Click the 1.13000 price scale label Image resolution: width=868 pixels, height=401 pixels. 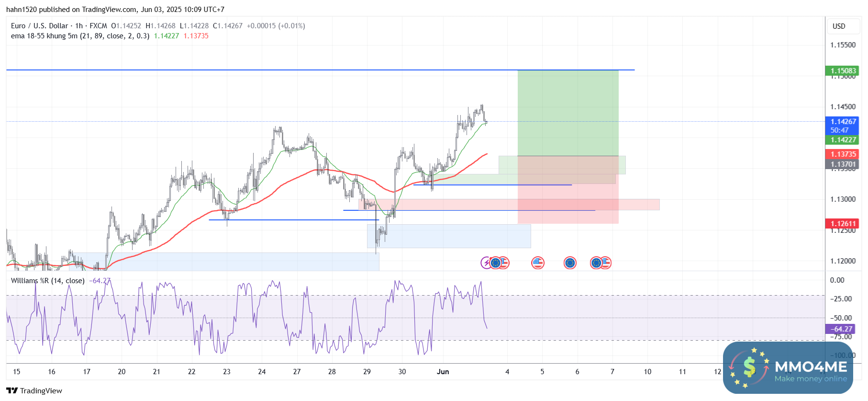(843, 199)
